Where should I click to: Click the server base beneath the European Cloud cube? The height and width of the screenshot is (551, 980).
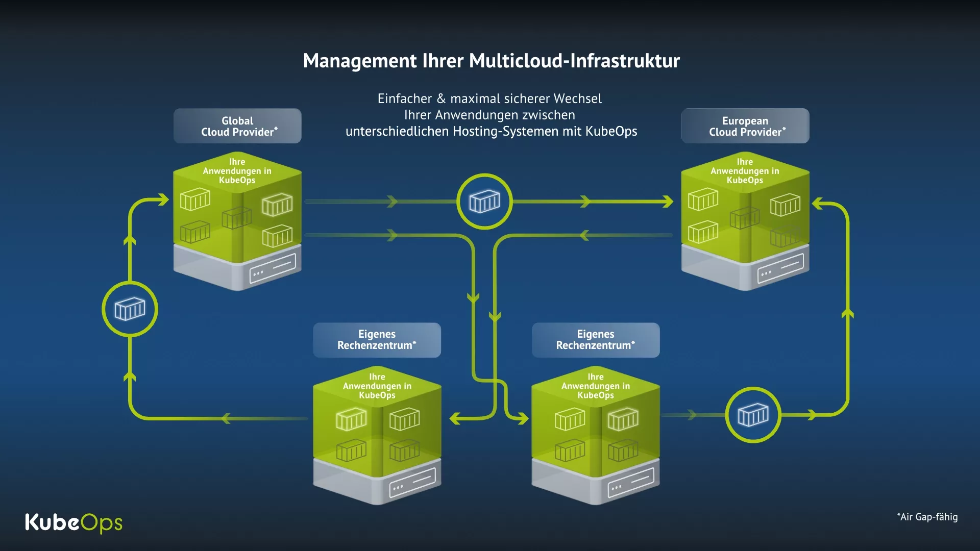pos(745,268)
